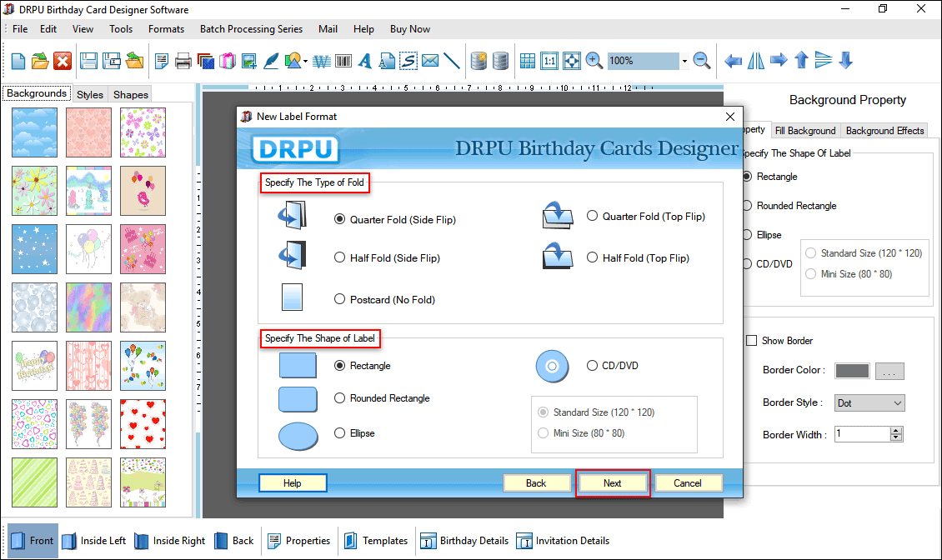Choose Postcard (No Fold) radio button
942x560 pixels.
pos(339,299)
